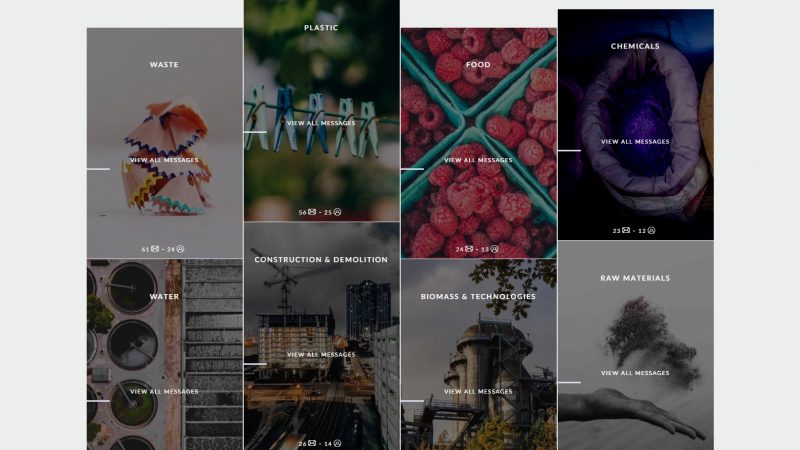Select the Construction & Demolition title

click(x=321, y=260)
